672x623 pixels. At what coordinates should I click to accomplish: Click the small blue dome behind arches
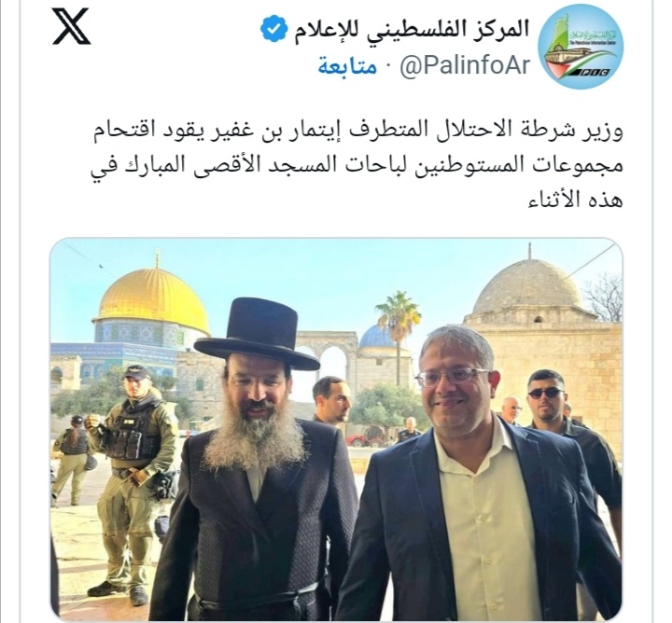tap(376, 337)
